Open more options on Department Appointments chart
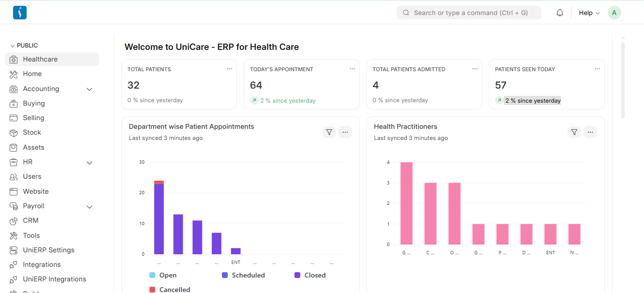 click(x=345, y=132)
